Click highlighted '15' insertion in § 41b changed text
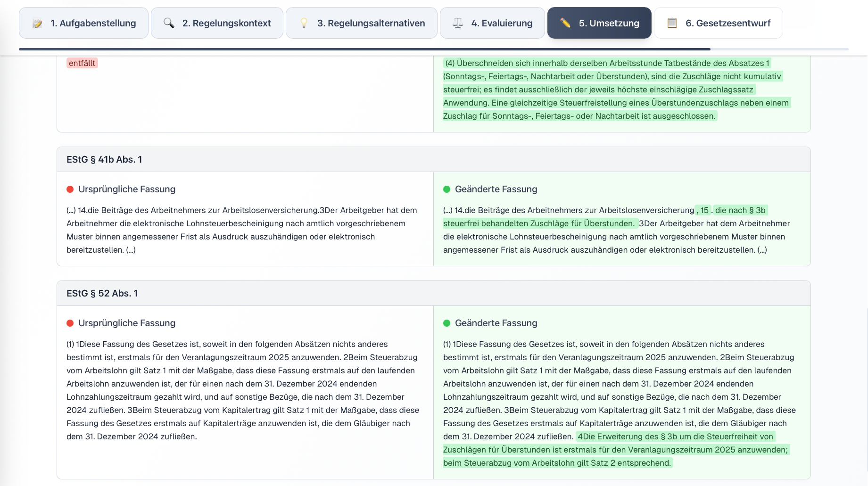This screenshot has width=868, height=486. (704, 210)
